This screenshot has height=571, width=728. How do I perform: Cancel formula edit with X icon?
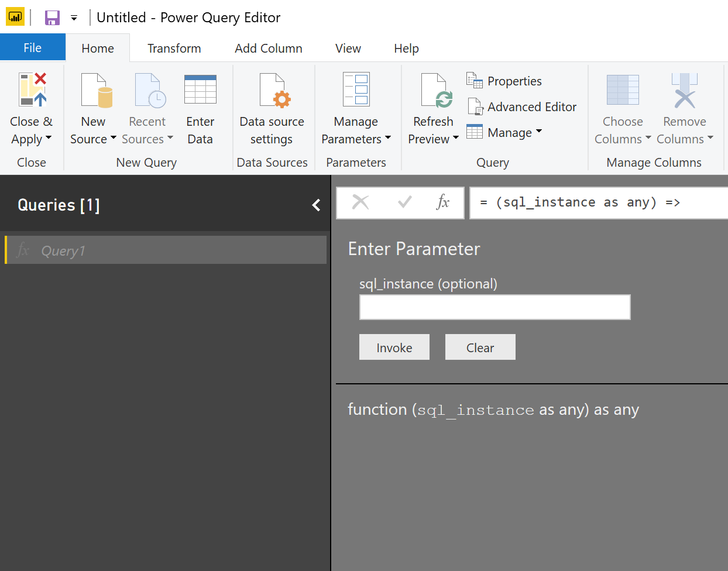pos(360,202)
